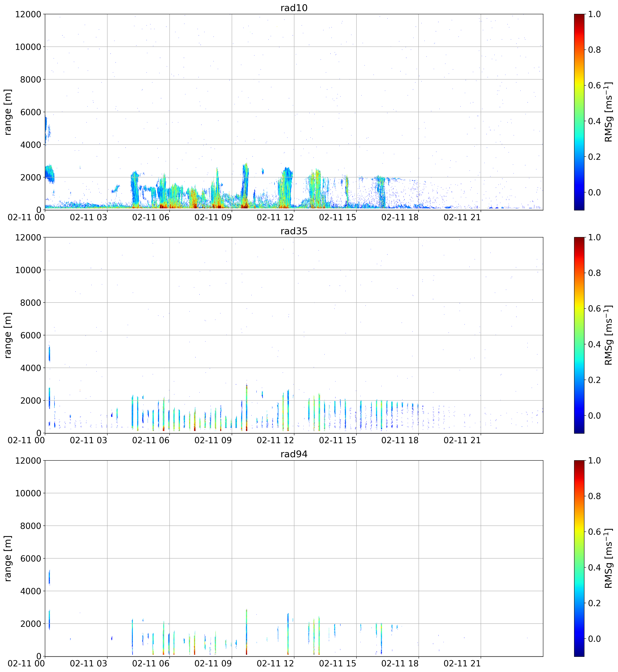Screen dimensions: 618x672
Task: Click the rad35 colorbar gradient
Action: (x=579, y=335)
